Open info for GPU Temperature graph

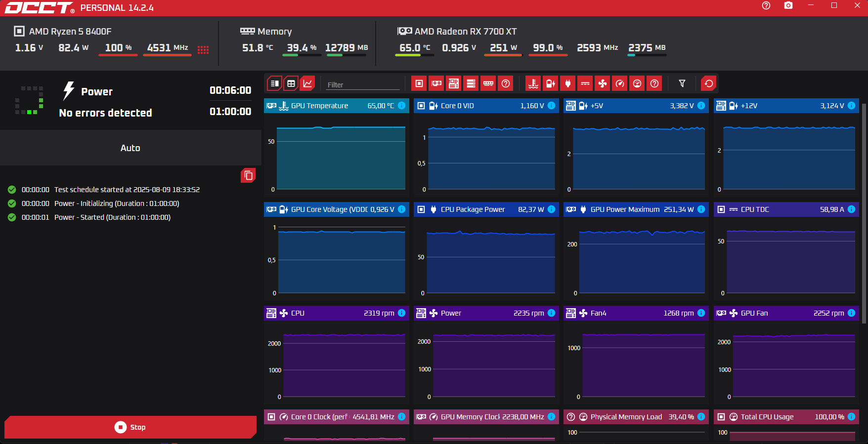401,106
